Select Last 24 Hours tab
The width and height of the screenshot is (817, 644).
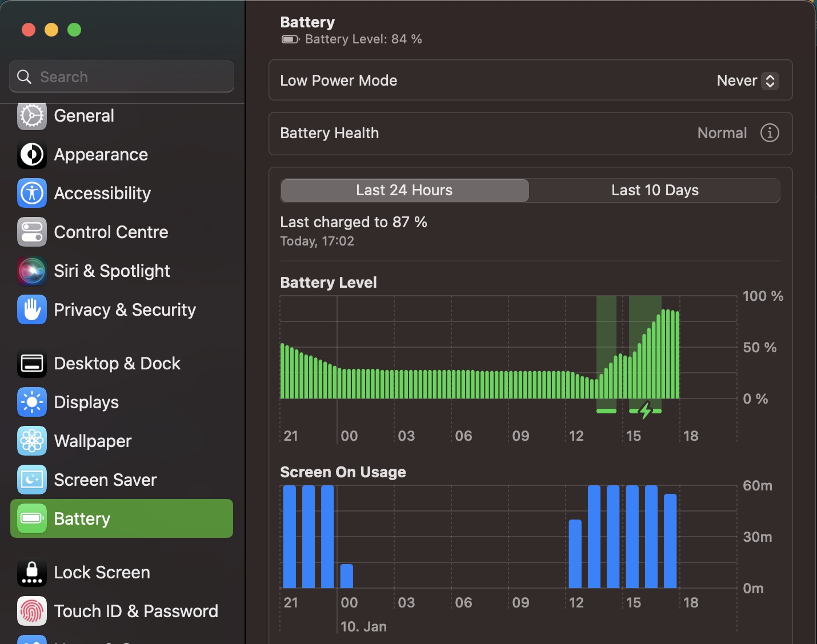(405, 191)
